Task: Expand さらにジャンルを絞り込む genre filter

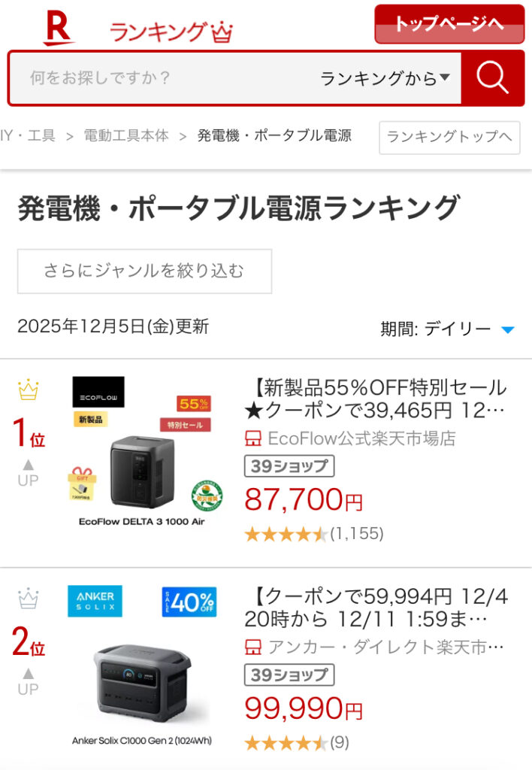Action: click(144, 271)
